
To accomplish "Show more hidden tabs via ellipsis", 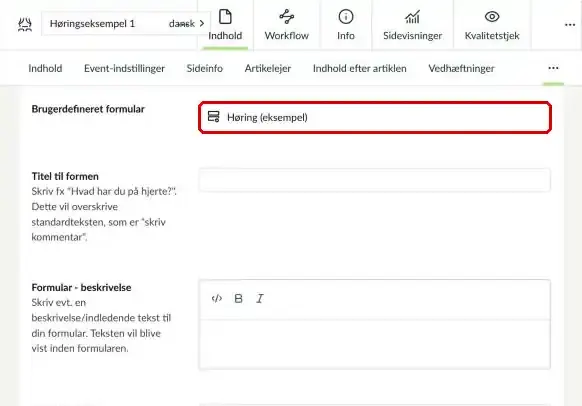I will [x=553, y=68].
